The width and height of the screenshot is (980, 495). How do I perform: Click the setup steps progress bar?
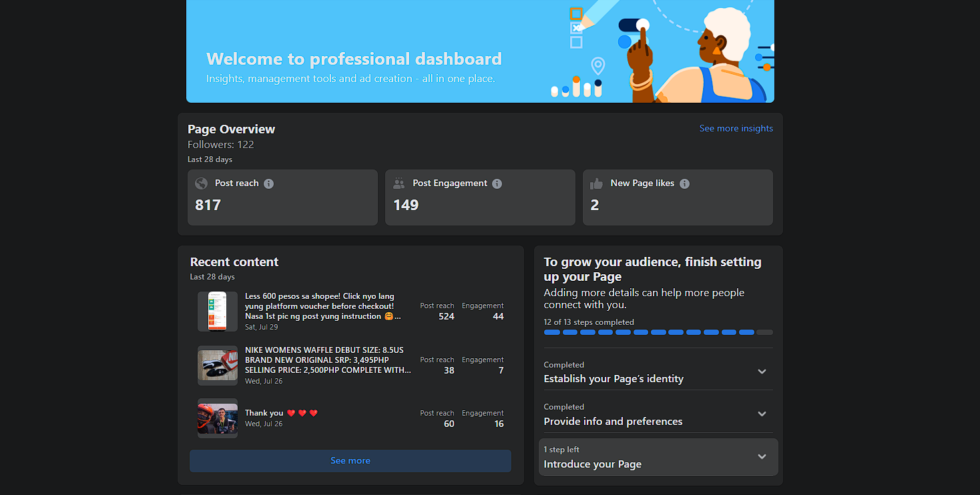pos(658,332)
